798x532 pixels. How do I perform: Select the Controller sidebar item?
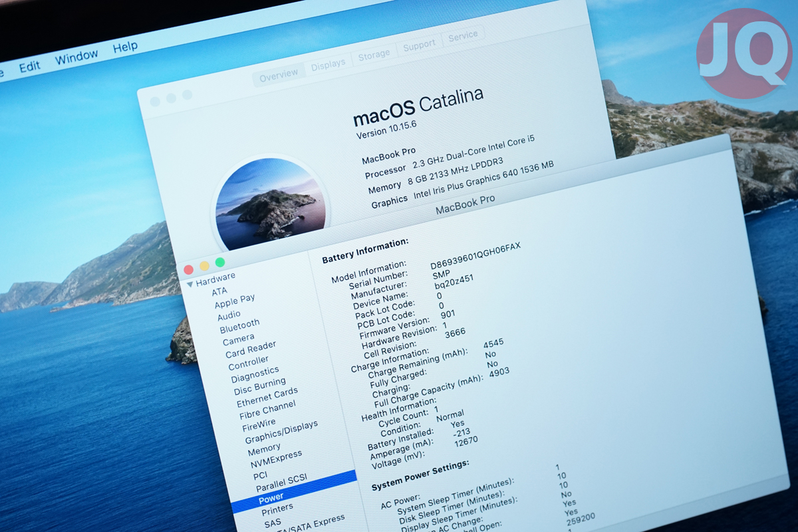(x=249, y=363)
